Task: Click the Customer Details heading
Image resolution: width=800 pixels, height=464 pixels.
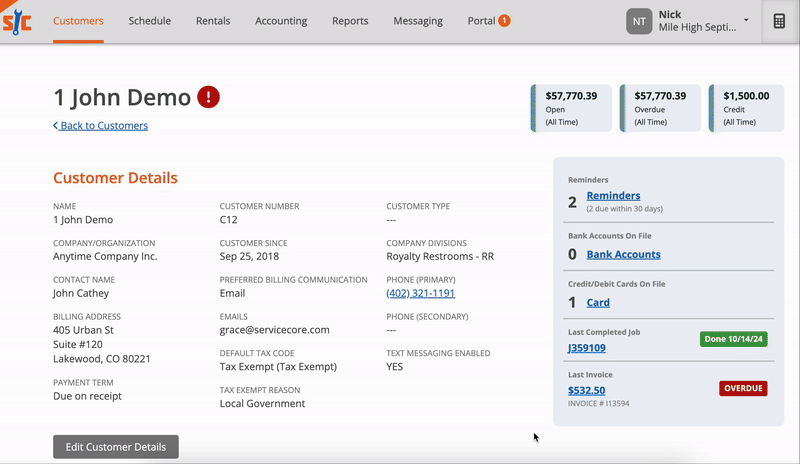Action: [x=115, y=178]
